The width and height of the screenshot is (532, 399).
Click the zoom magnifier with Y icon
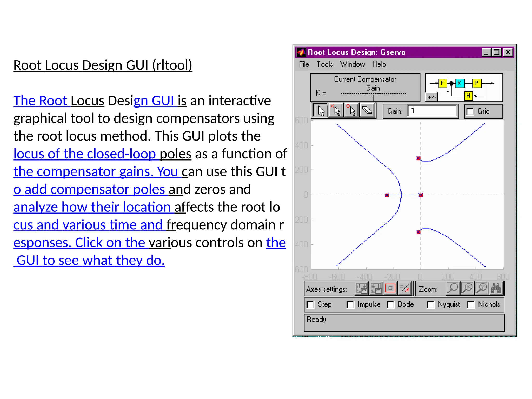pos(481,288)
